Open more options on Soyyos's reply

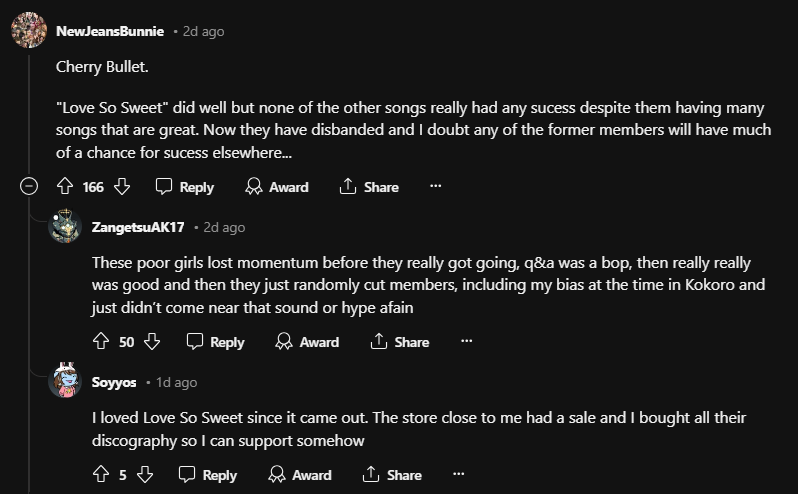tap(458, 475)
